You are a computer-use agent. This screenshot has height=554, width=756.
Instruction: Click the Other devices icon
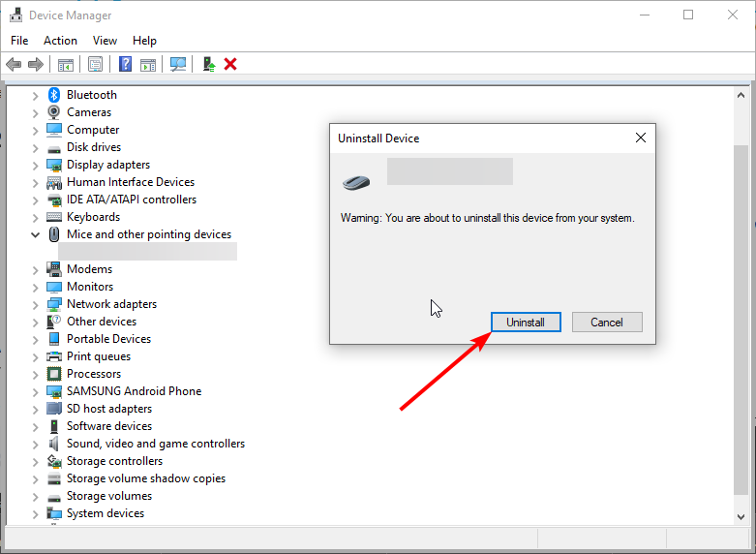pyautogui.click(x=54, y=322)
